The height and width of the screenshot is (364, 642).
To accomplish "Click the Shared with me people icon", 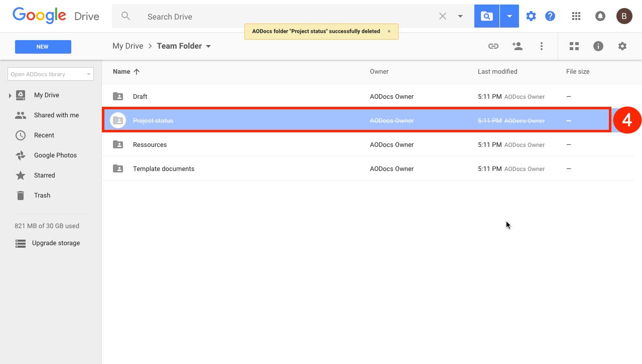I will pyautogui.click(x=21, y=115).
